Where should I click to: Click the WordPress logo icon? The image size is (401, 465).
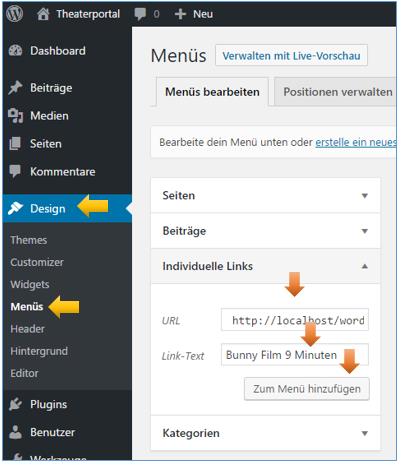click(x=15, y=14)
